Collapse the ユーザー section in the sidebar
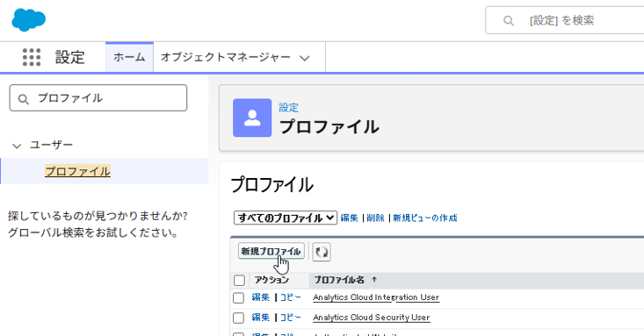644x336 pixels. pos(17,146)
